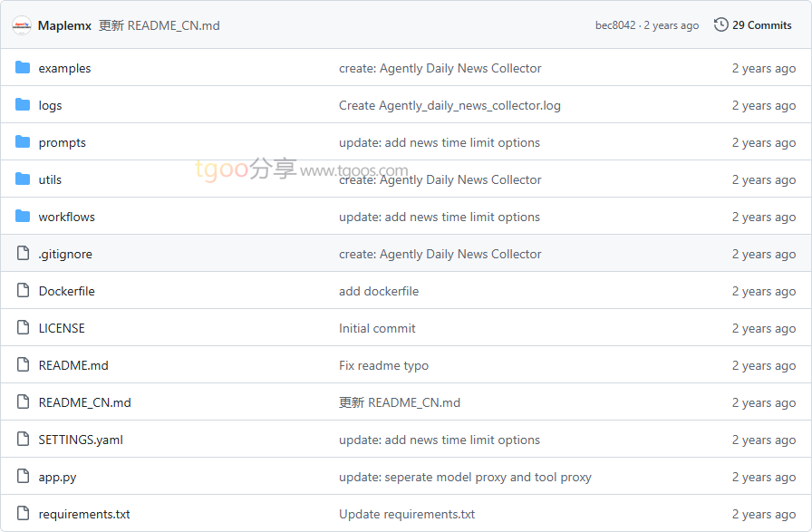Click the logs folder icon
Image resolution: width=812 pixels, height=532 pixels.
point(23,105)
